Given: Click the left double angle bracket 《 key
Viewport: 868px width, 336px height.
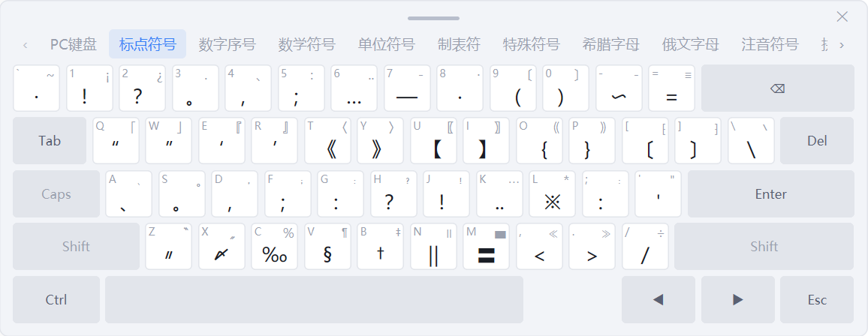Looking at the screenshot, I should 327,141.
